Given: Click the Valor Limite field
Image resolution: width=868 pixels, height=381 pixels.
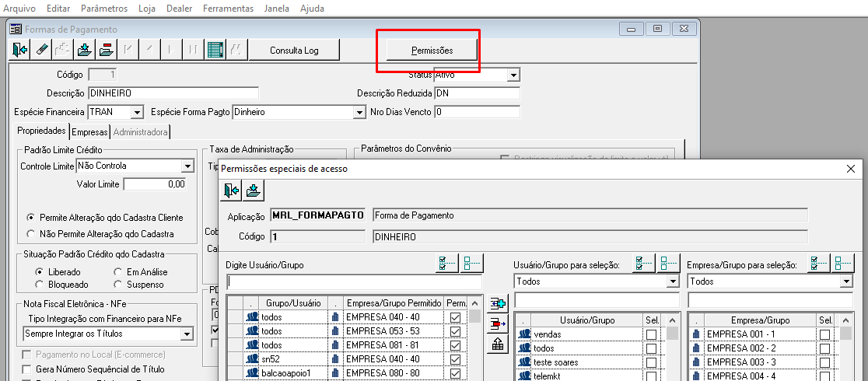Looking at the screenshot, I should coord(155,184).
